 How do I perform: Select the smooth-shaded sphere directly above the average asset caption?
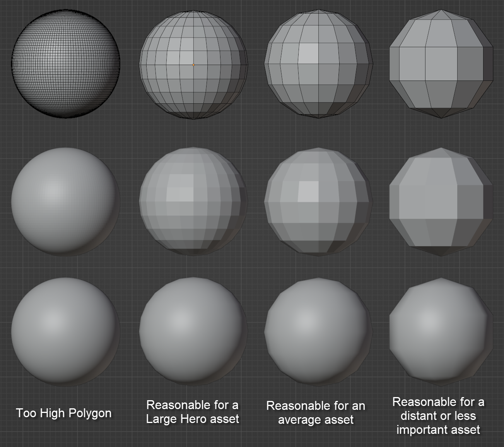[319, 332]
